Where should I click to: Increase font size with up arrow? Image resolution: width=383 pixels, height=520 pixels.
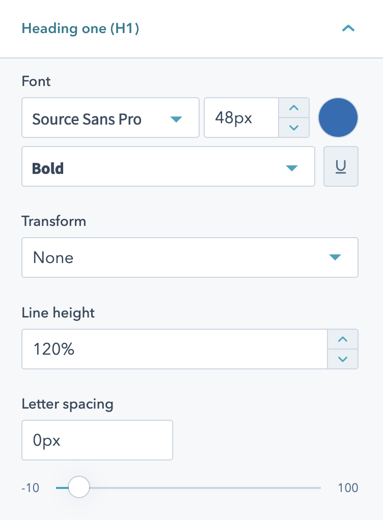pyautogui.click(x=294, y=108)
